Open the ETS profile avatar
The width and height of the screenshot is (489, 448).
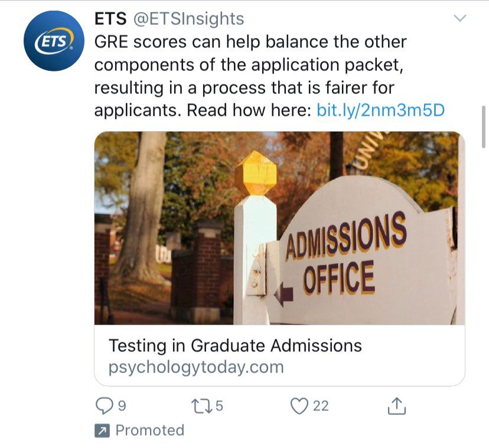click(x=54, y=41)
